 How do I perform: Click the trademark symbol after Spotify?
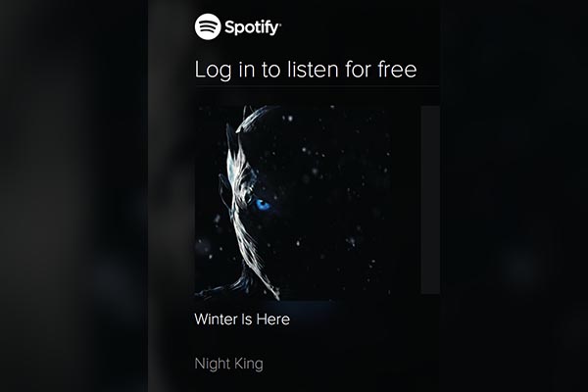click(x=280, y=24)
